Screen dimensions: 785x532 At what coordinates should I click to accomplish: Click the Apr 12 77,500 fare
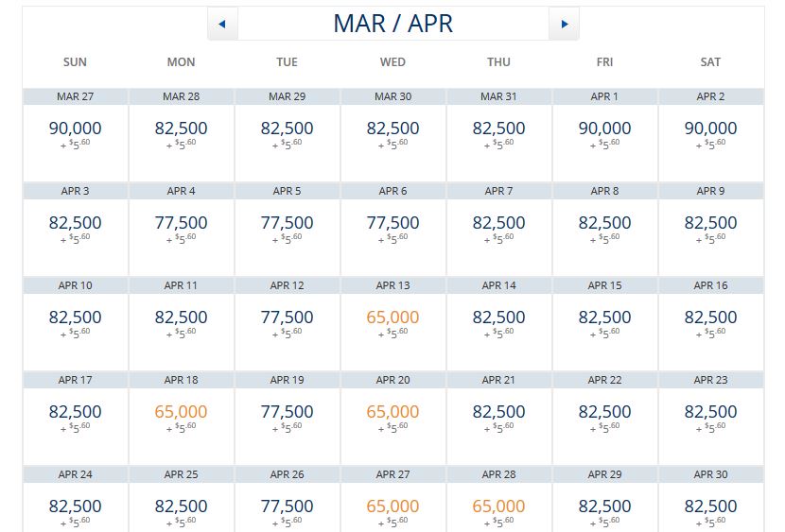(x=287, y=318)
